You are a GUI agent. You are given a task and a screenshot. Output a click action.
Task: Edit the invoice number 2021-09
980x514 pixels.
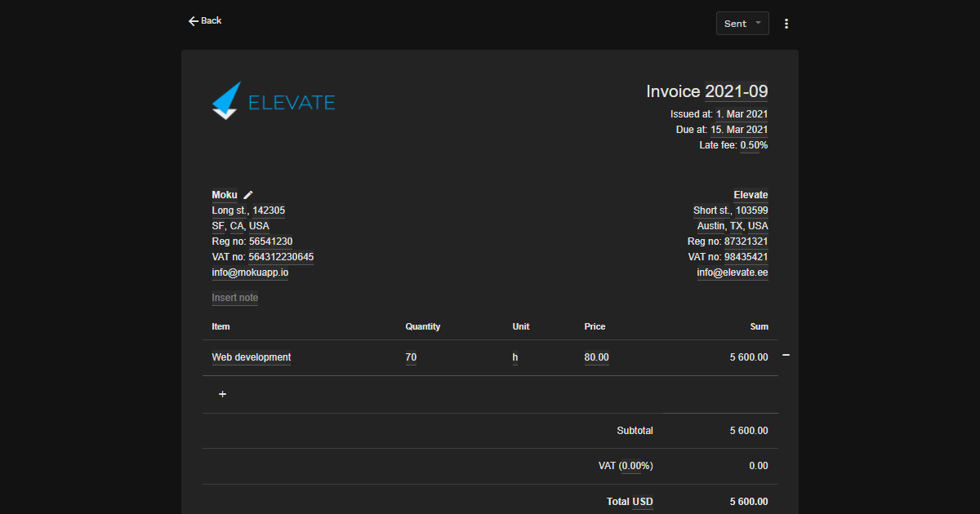[736, 91]
